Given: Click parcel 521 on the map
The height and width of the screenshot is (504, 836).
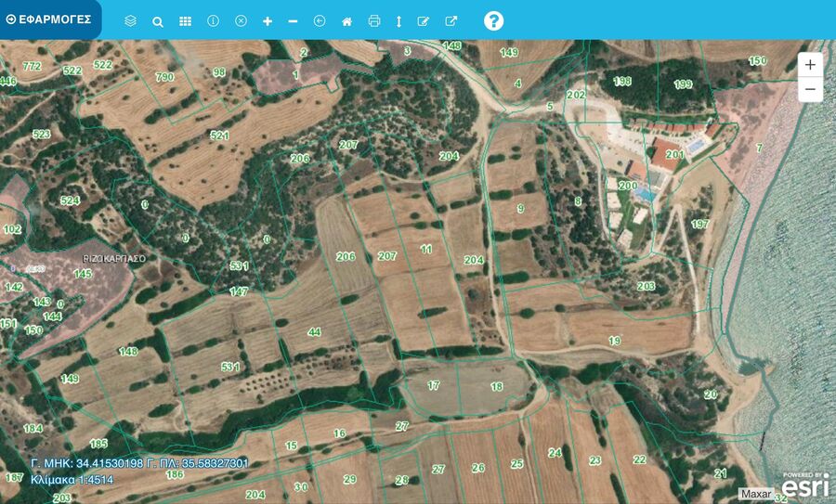Looking at the screenshot, I should (219, 136).
